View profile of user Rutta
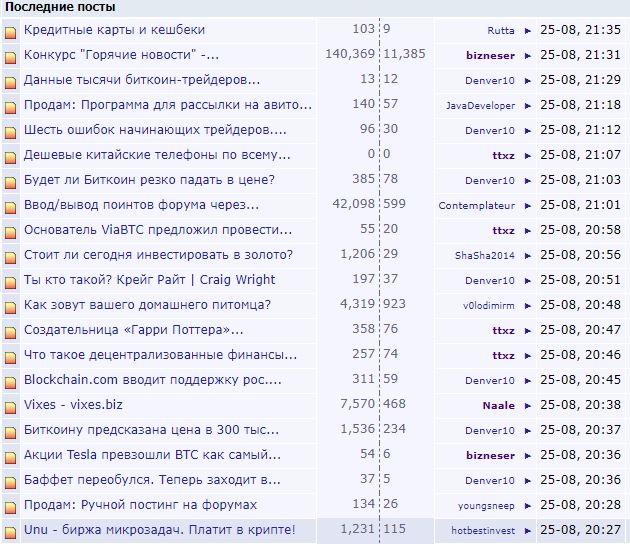 click(x=501, y=31)
